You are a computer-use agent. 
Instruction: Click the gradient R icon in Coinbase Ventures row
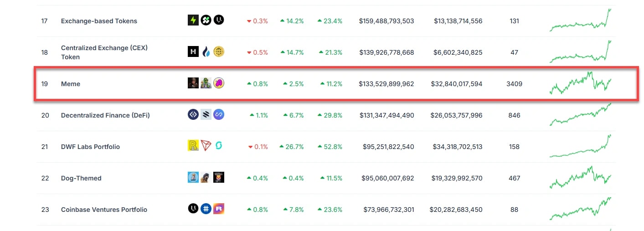coord(219,209)
